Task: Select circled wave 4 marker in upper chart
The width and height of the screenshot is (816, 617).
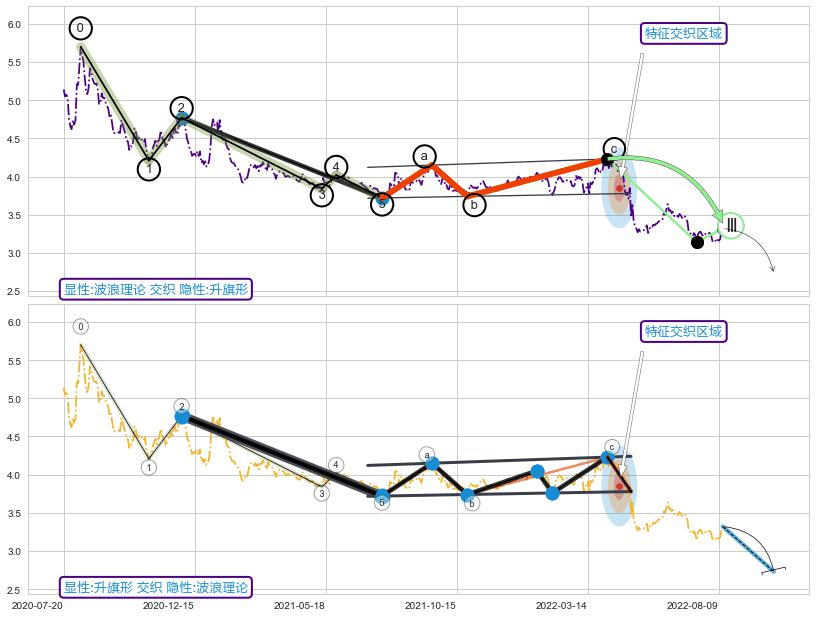Action: 336,166
